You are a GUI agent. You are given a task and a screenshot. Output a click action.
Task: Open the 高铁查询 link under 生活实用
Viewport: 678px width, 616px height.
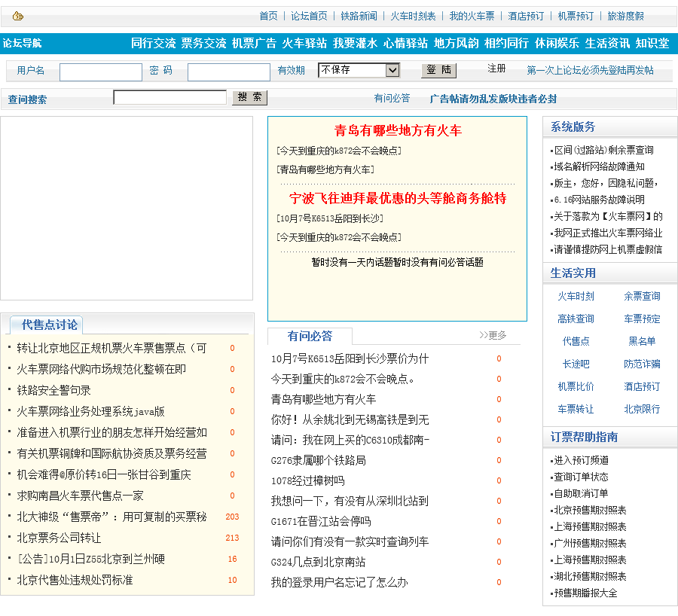(x=576, y=319)
